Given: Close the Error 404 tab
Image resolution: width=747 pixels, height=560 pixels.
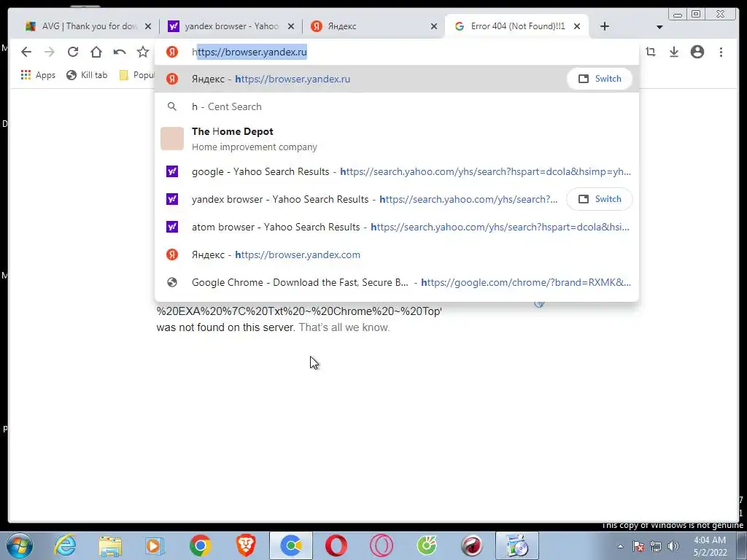Looking at the screenshot, I should point(577,27).
